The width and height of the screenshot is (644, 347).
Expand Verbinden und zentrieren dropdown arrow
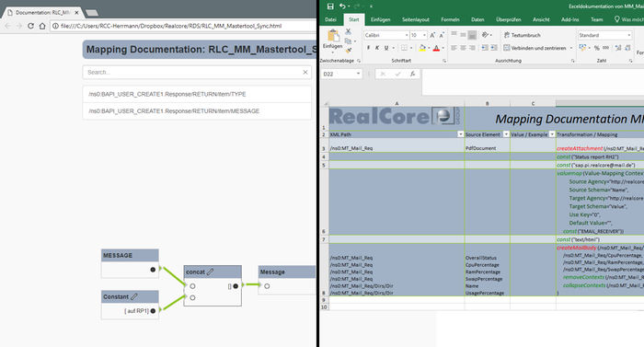[x=571, y=48]
